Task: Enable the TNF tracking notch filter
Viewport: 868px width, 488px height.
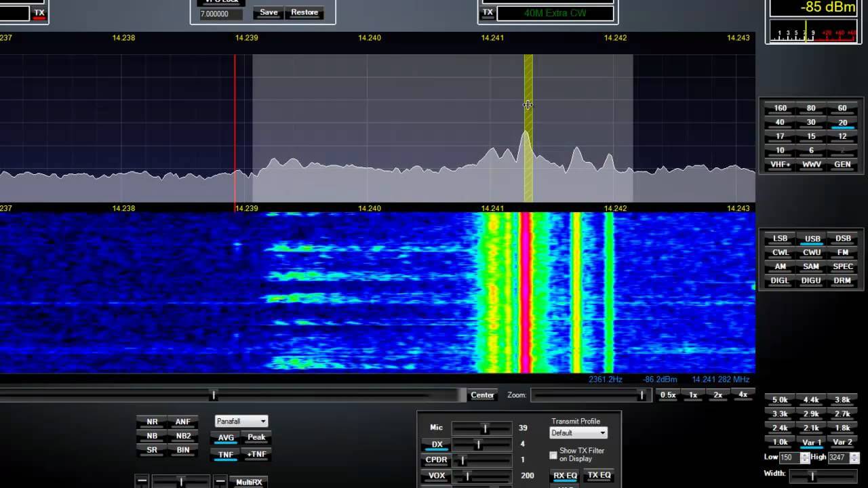Action: point(225,455)
